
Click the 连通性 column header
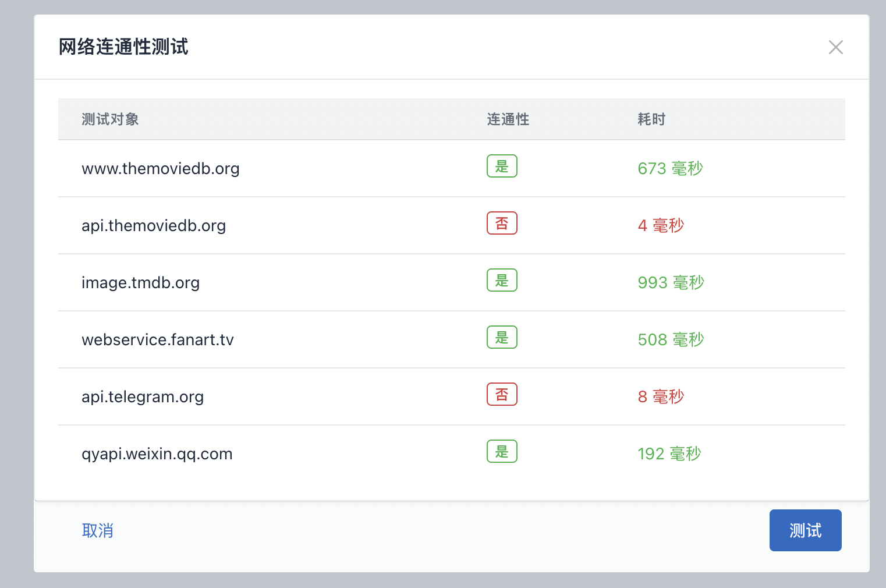tap(508, 119)
